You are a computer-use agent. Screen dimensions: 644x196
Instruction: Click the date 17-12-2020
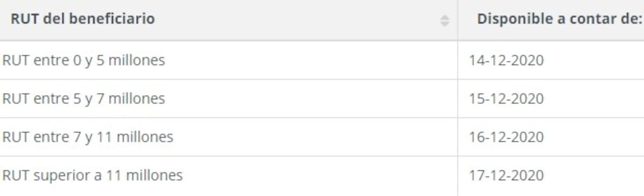point(506,176)
